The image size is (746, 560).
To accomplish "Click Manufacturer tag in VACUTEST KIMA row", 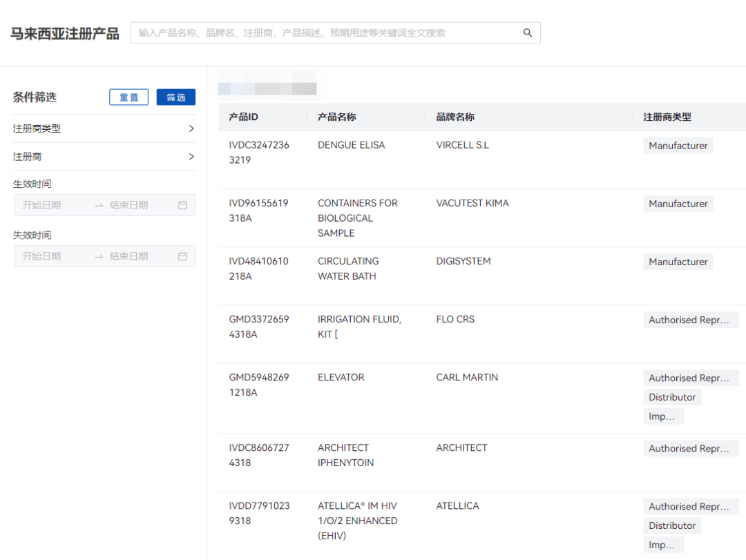I will (x=678, y=204).
